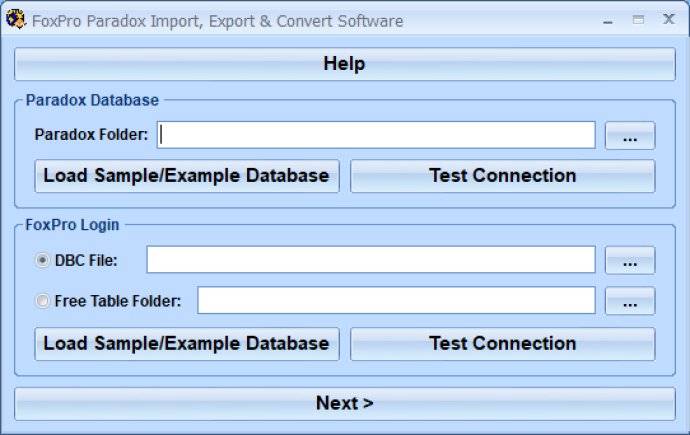Select the Free Table Folder radio button

[x=42, y=301]
